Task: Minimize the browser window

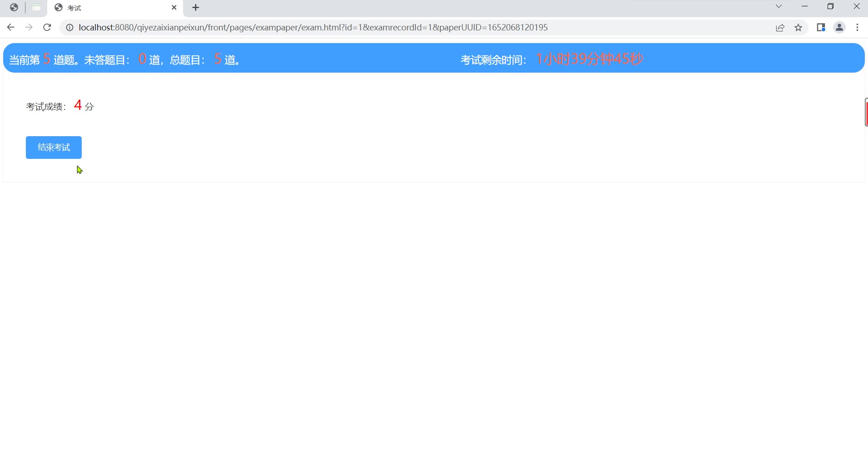Action: pos(805,6)
